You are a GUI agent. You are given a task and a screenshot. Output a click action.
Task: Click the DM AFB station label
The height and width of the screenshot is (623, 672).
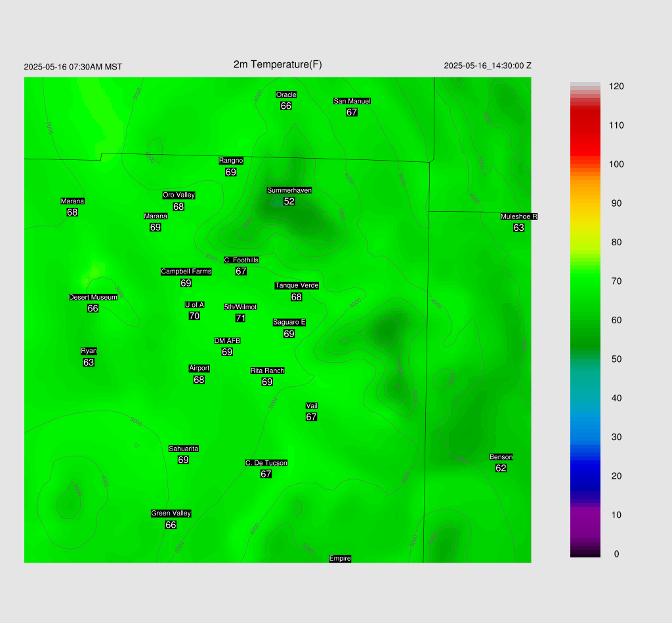click(227, 341)
